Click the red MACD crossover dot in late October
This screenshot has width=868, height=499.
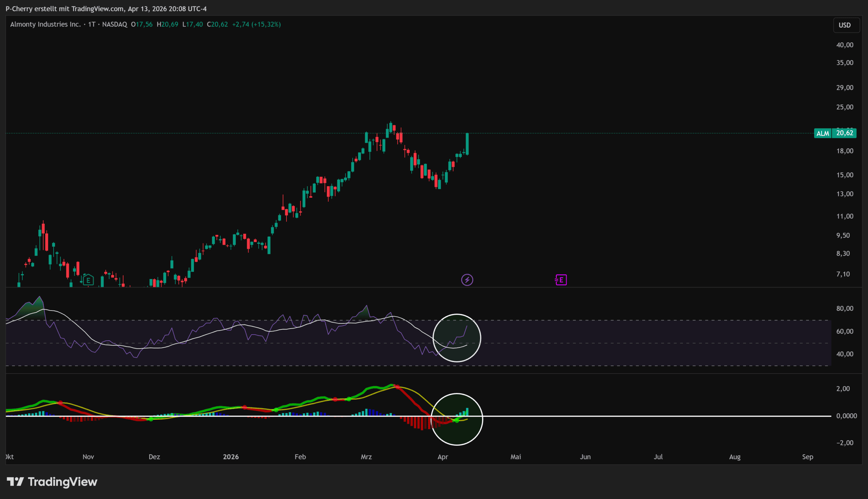point(61,403)
